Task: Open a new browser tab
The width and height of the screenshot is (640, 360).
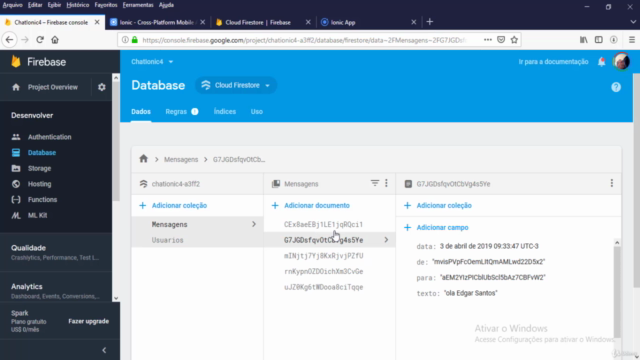Action: point(429,22)
